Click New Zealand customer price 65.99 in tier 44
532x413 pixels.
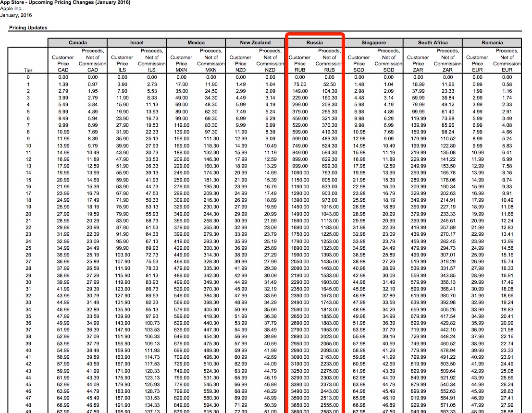click(241, 378)
